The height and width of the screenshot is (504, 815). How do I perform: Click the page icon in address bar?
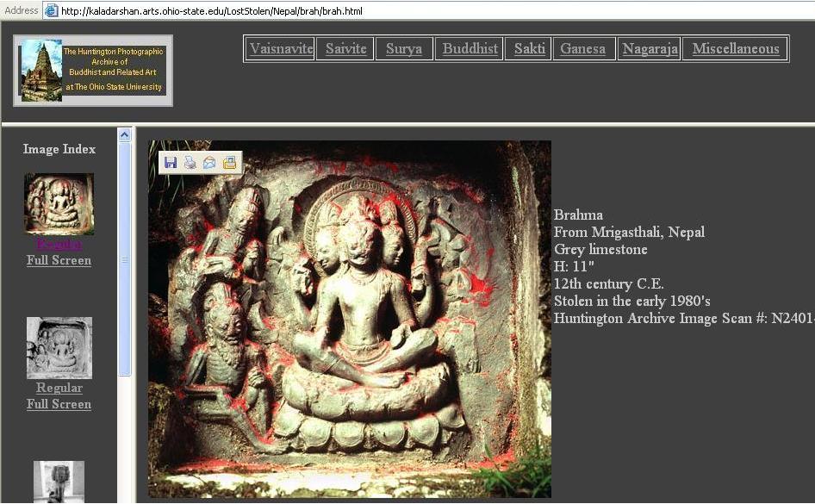point(51,10)
